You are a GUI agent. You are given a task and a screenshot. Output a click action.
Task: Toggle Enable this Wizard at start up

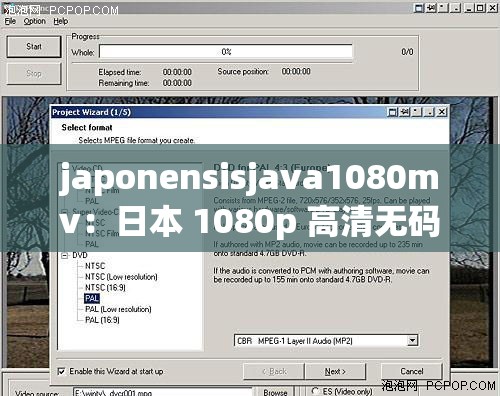pyautogui.click(x=61, y=371)
